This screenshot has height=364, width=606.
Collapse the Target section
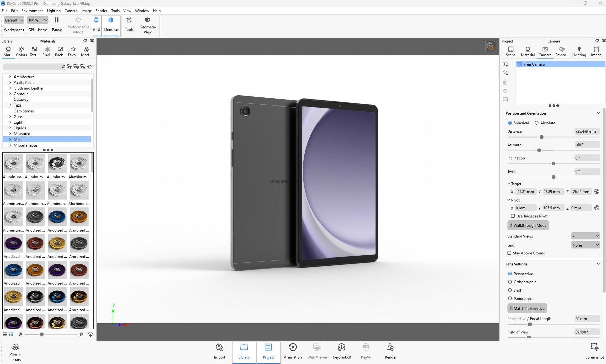(x=509, y=184)
